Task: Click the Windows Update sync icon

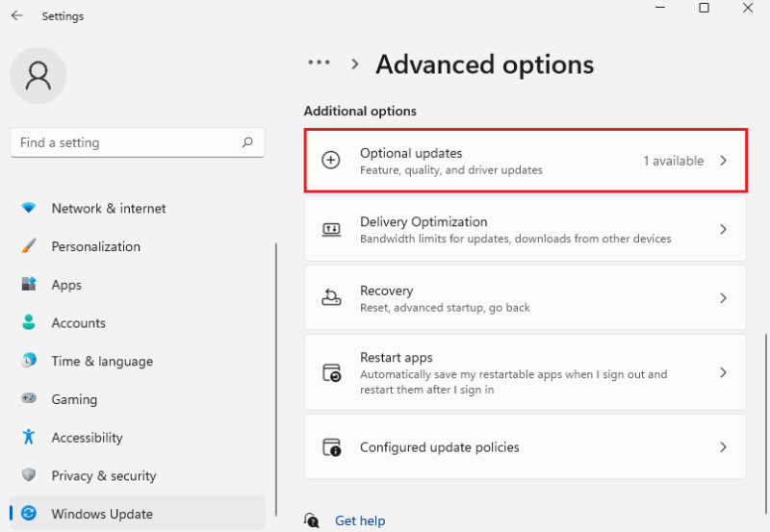Action: point(29,513)
